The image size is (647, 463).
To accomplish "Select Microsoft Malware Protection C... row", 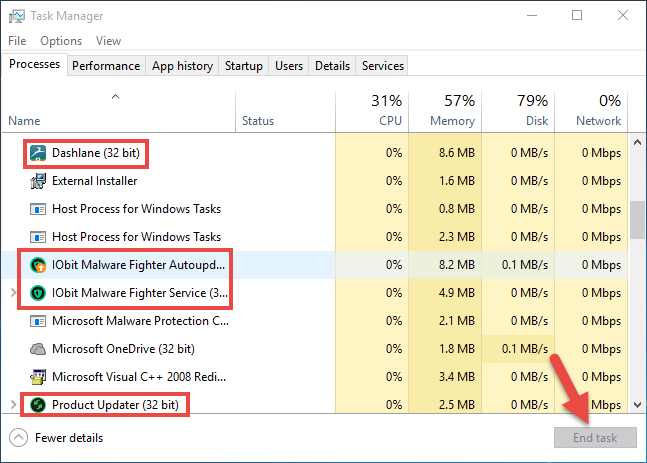I will tap(315, 321).
